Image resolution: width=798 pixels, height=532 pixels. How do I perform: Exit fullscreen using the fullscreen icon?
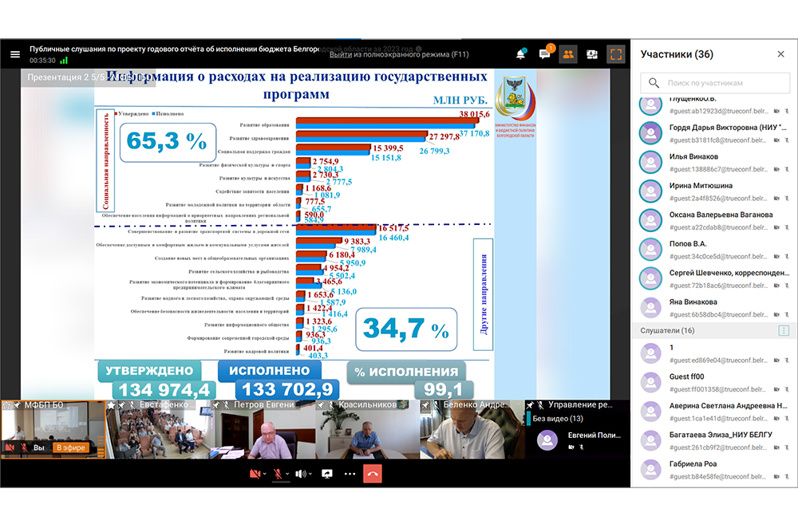point(615,54)
